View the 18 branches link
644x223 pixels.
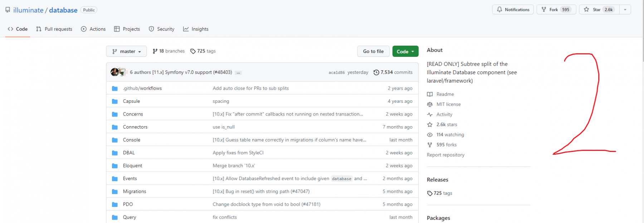(169, 51)
